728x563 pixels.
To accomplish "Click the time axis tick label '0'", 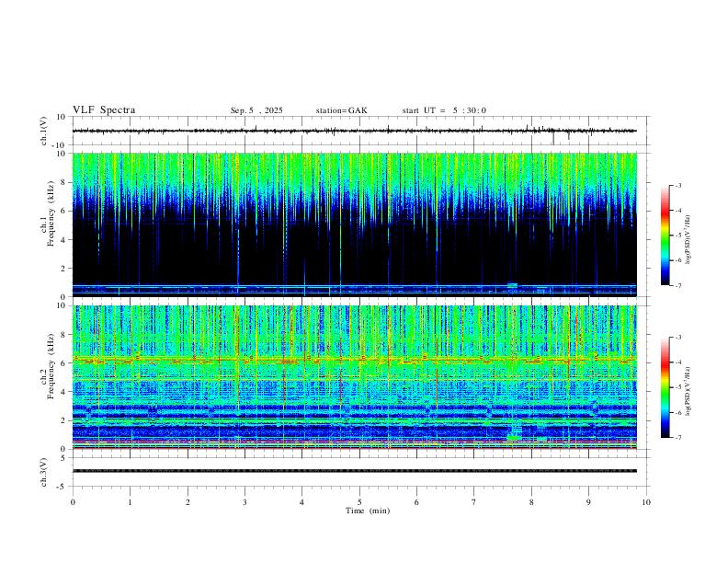I will point(73,502).
